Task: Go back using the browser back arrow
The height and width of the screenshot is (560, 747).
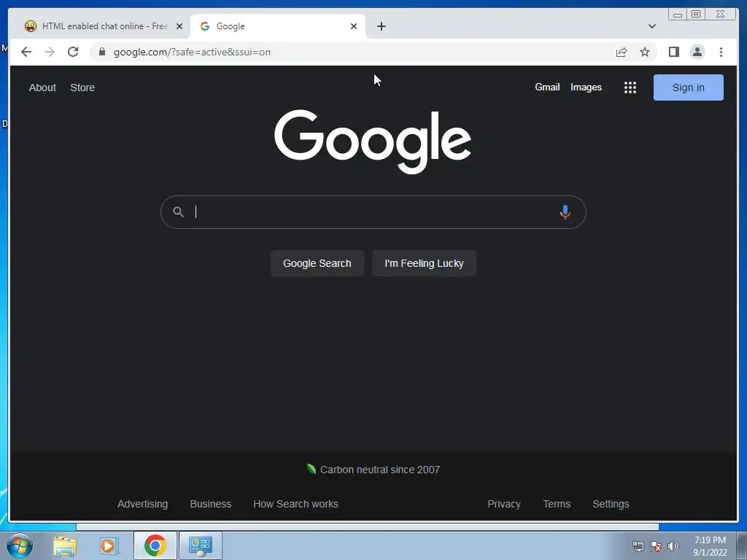Action: (26, 52)
